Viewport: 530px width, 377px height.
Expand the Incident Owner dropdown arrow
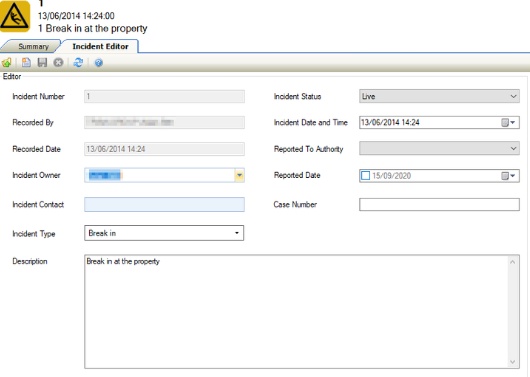pos(239,175)
